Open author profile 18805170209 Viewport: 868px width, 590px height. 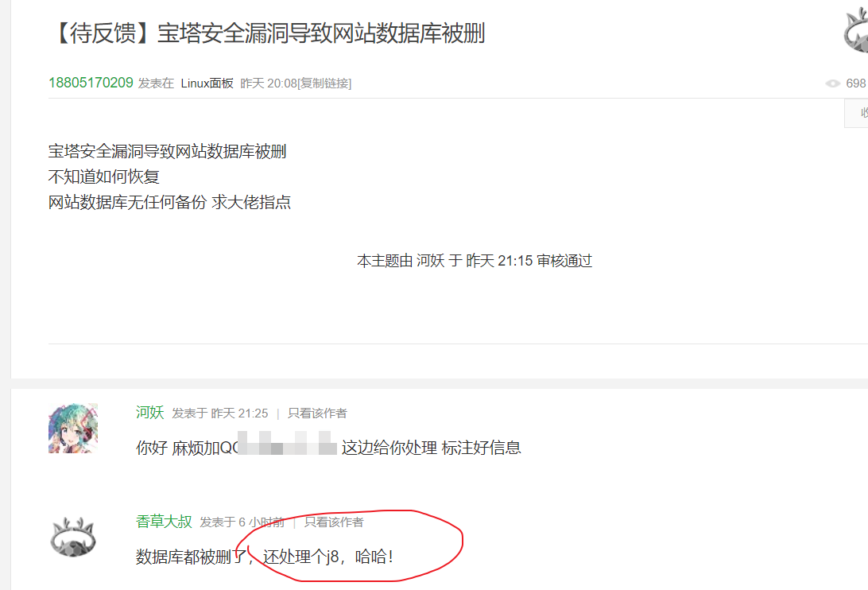click(x=91, y=83)
